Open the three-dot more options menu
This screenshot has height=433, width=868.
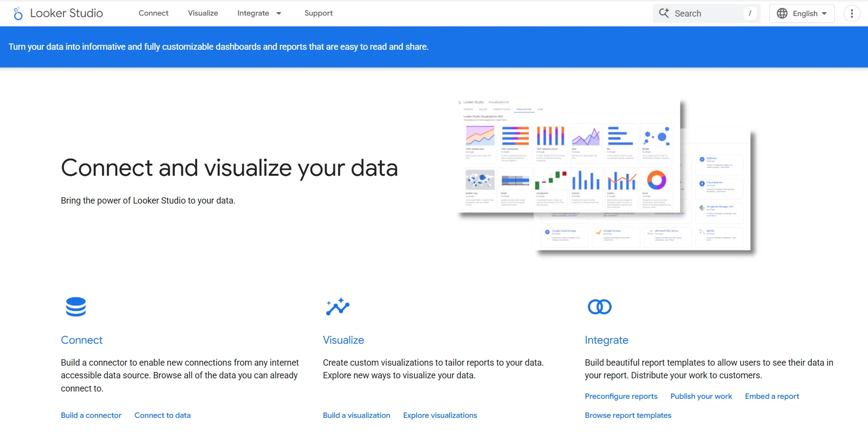(x=852, y=14)
